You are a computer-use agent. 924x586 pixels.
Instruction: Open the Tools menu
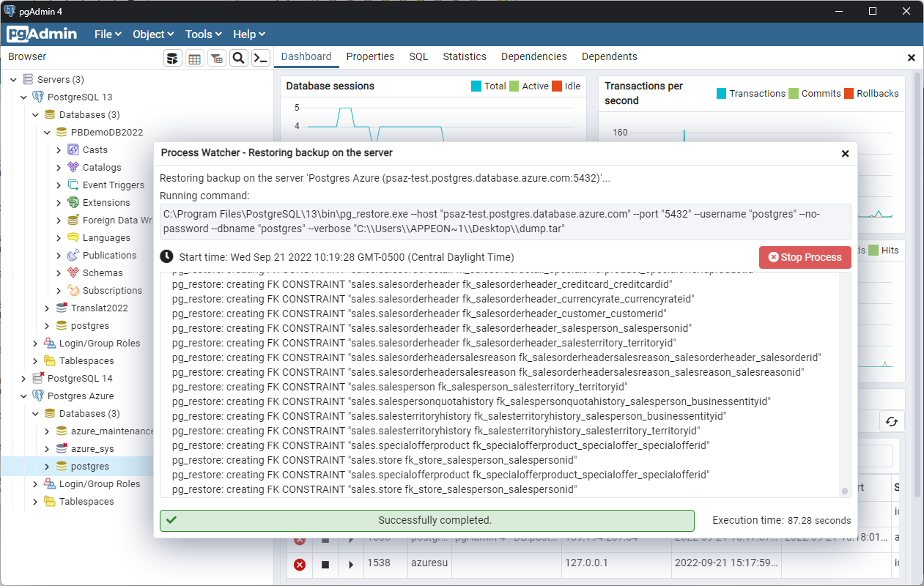point(203,34)
